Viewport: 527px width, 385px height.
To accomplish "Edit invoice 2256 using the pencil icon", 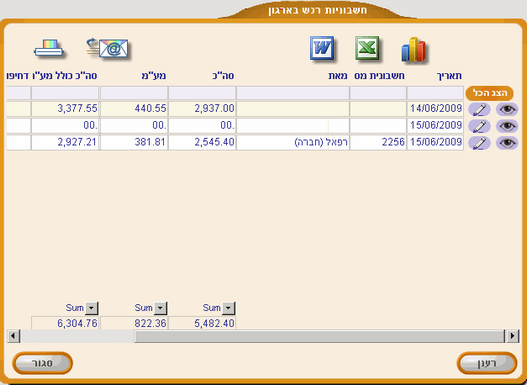I will point(479,143).
